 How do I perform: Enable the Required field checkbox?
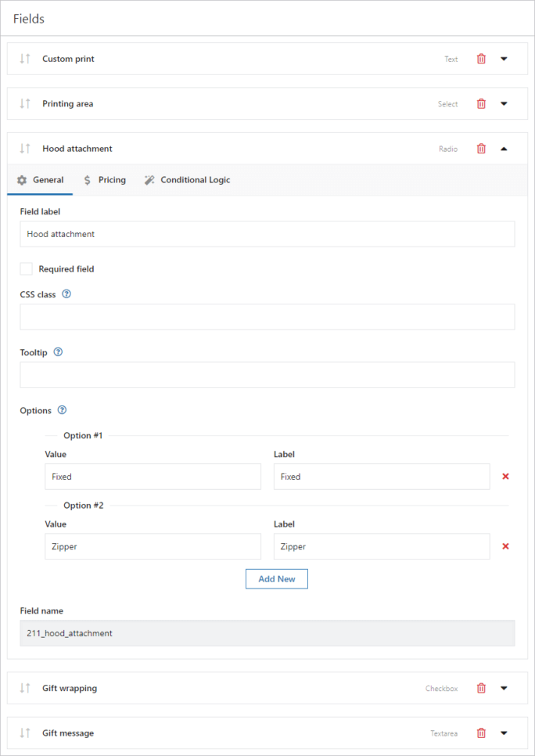coord(26,268)
